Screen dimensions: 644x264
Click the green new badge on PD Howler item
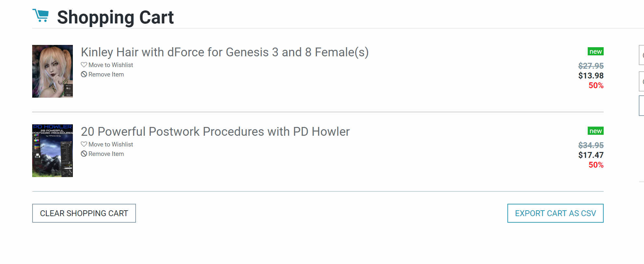pyautogui.click(x=596, y=131)
